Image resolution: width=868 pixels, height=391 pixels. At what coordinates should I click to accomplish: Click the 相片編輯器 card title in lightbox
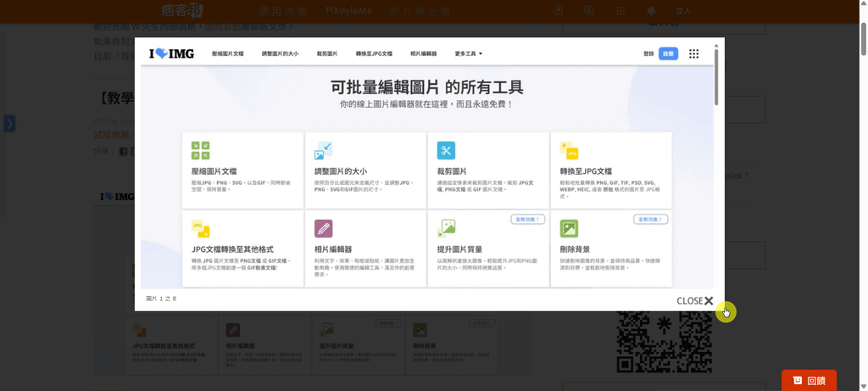click(x=332, y=249)
